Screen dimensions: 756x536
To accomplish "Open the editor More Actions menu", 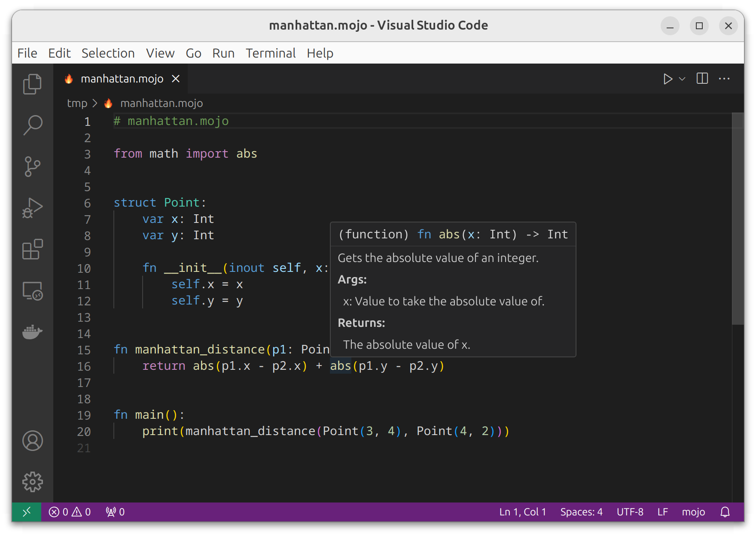I will pos(724,79).
